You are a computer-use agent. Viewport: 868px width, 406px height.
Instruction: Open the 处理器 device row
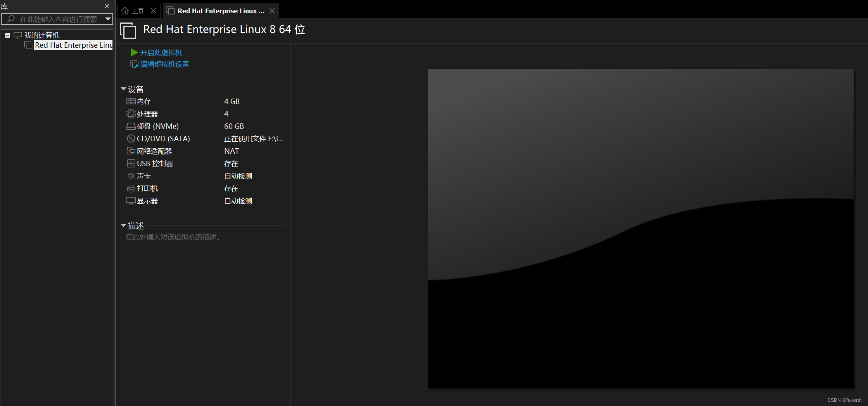(205, 114)
